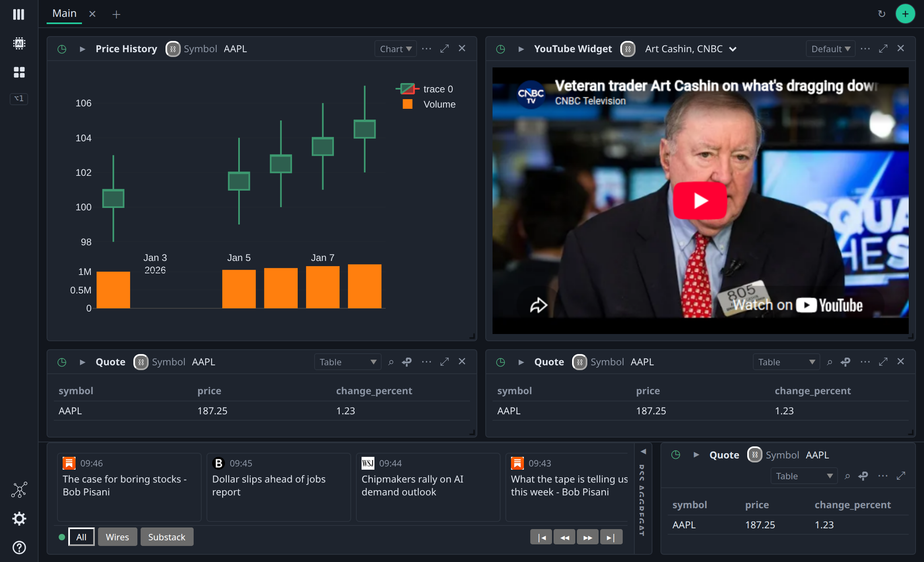Click the settings gear in sidebar
This screenshot has height=562, width=924.
click(19, 519)
